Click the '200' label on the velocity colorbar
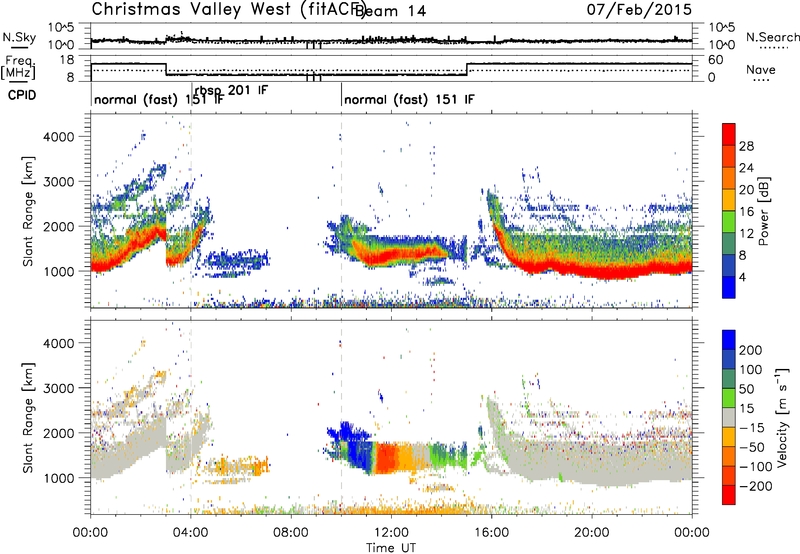 point(751,350)
